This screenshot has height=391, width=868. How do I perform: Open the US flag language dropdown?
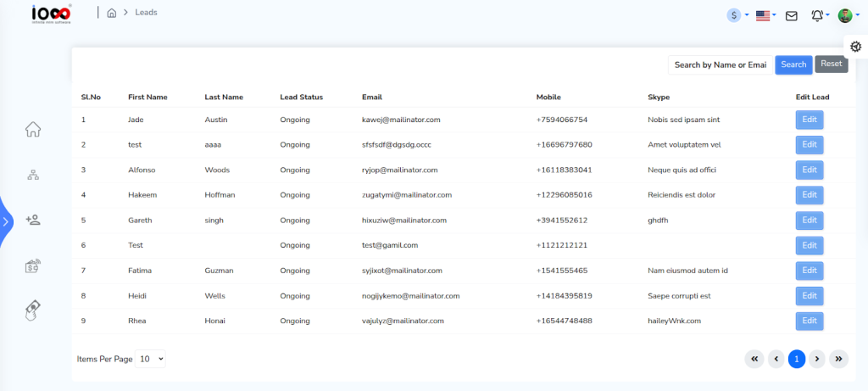pyautogui.click(x=766, y=15)
